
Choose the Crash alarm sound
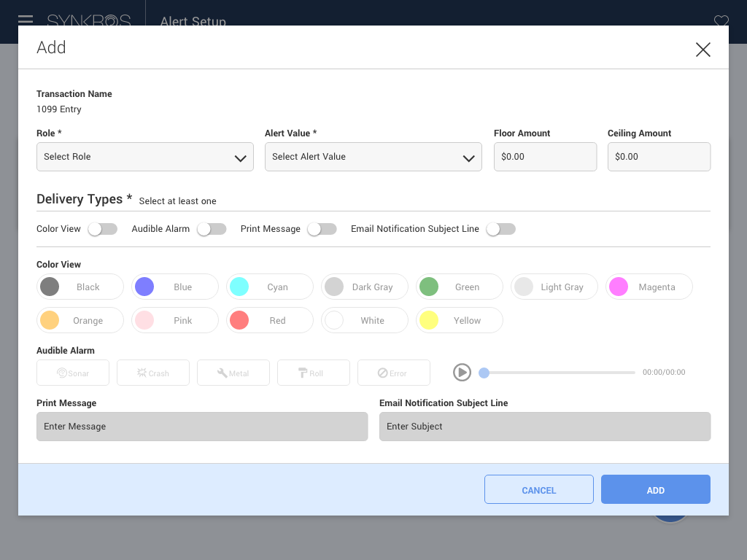tap(153, 373)
